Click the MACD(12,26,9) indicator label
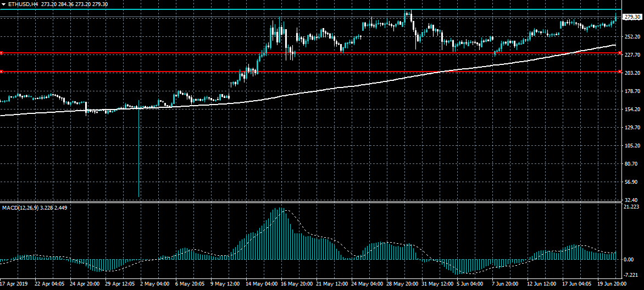This screenshot has width=644, height=290. (20, 207)
